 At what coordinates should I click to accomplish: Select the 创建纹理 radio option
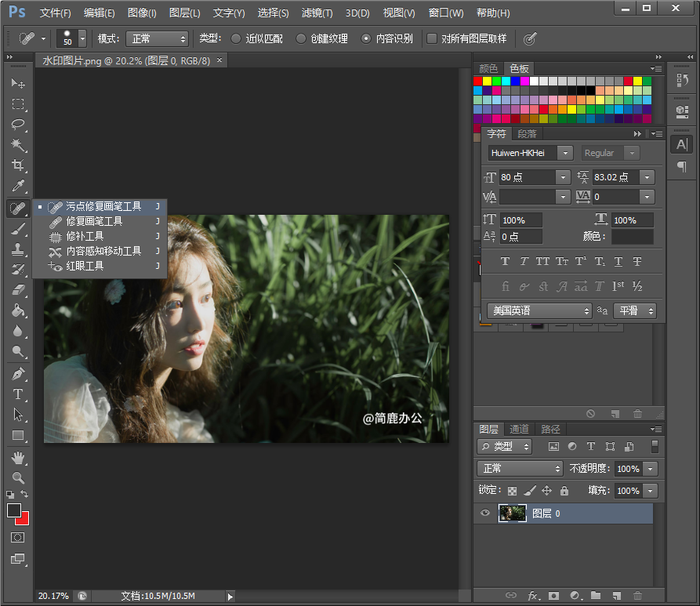(x=301, y=38)
